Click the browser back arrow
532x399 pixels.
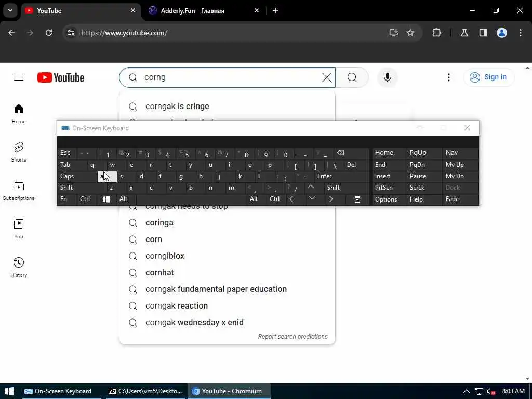[11, 33]
